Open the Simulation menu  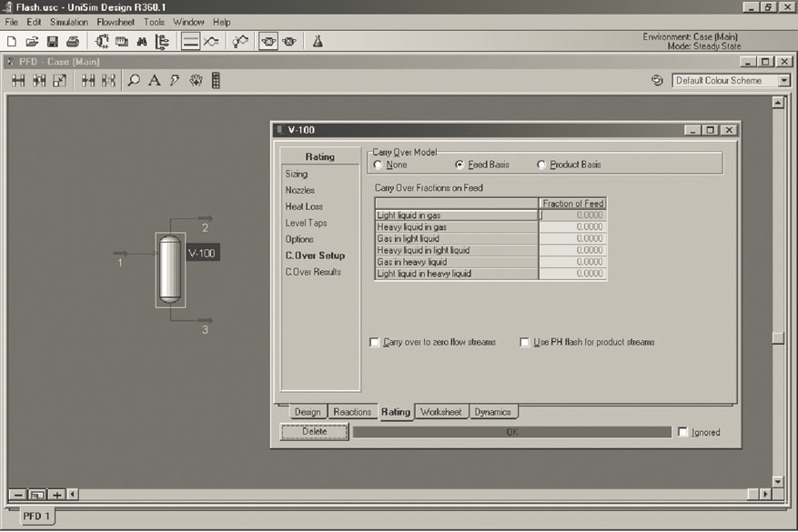point(69,22)
